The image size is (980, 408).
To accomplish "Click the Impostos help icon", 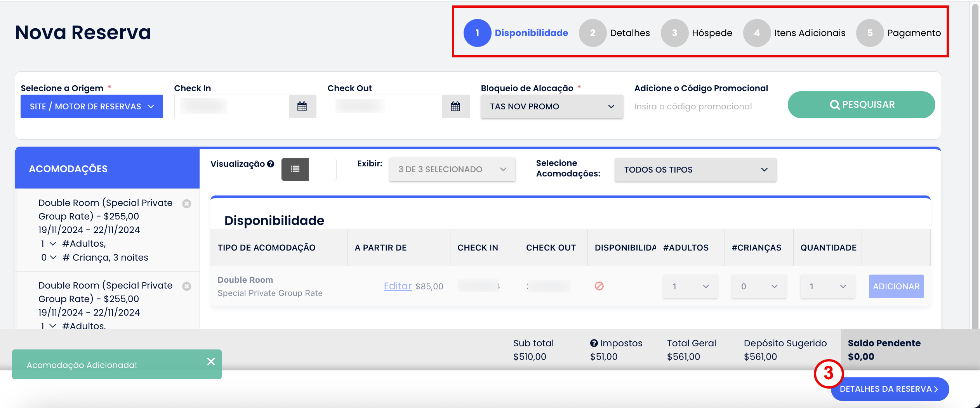I will pos(594,343).
